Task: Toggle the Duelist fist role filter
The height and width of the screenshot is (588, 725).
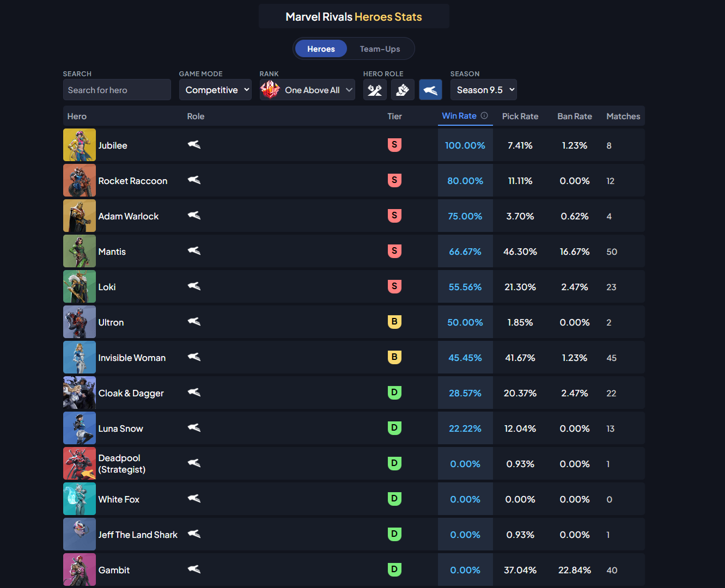Action: (403, 90)
